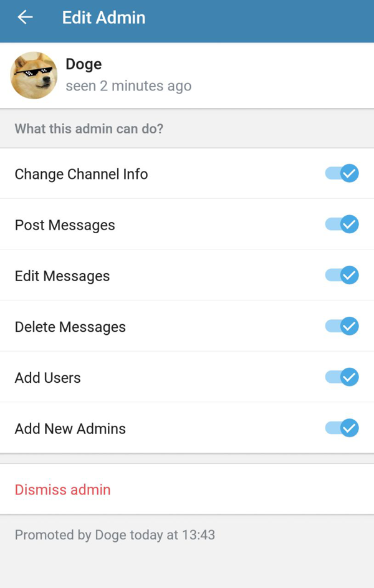374x588 pixels.
Task: Disable the Post Messages switch
Action: (x=342, y=224)
